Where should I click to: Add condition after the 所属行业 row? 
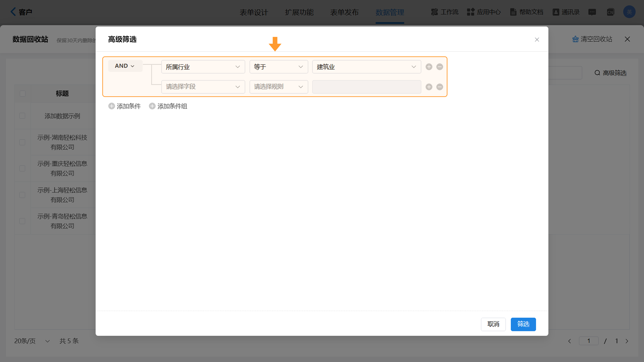[x=429, y=67]
